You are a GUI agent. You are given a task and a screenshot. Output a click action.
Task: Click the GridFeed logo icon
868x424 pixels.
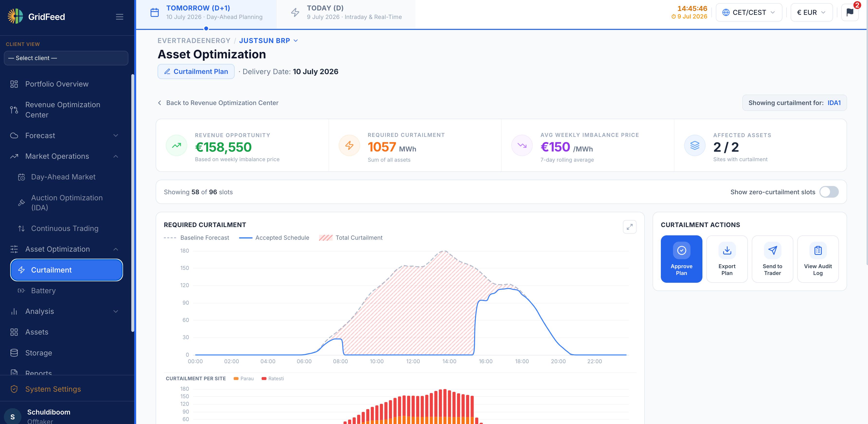[x=15, y=17]
